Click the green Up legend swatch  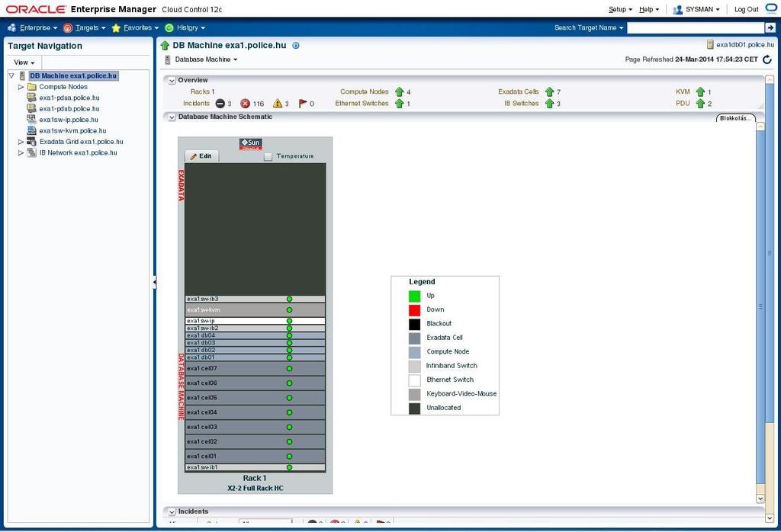[x=414, y=296]
